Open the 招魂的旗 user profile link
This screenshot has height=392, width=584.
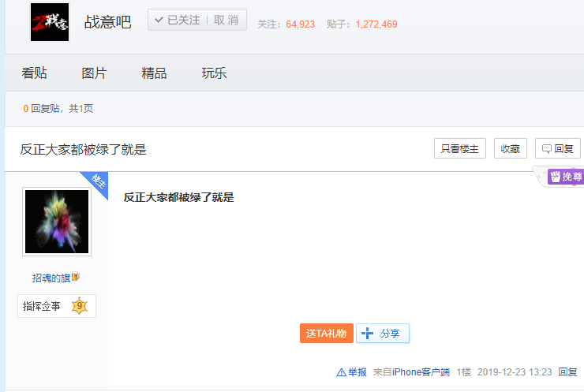(x=51, y=278)
